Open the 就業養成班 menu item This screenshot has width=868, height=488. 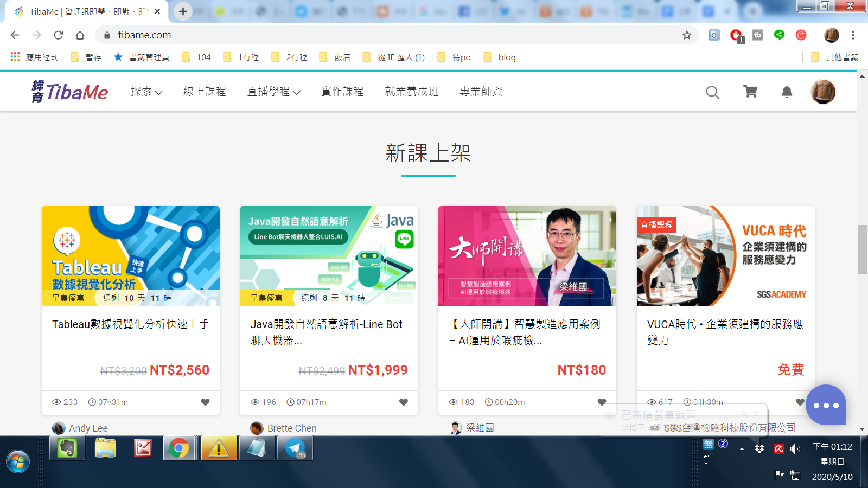(x=412, y=92)
